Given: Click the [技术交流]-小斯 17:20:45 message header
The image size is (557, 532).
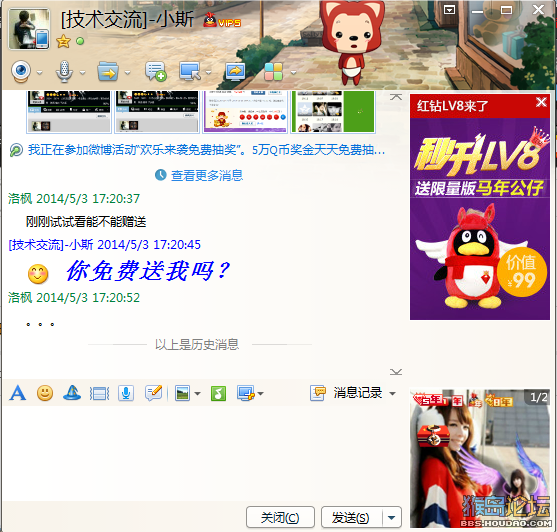Looking at the screenshot, I should click(105, 245).
